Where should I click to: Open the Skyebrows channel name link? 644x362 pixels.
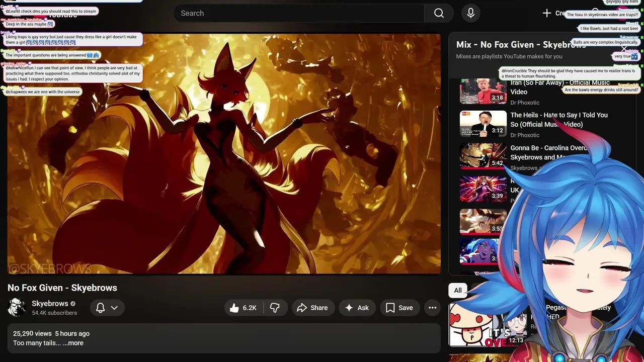pyautogui.click(x=50, y=304)
